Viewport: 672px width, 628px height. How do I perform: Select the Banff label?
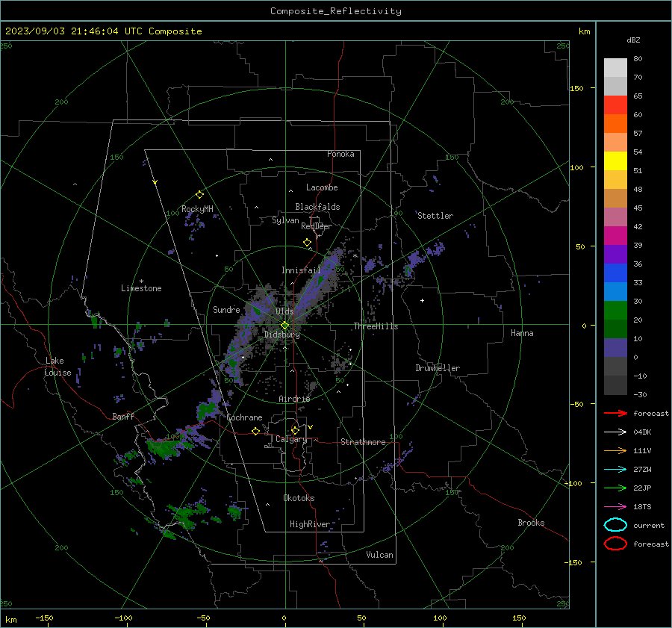[x=123, y=416]
